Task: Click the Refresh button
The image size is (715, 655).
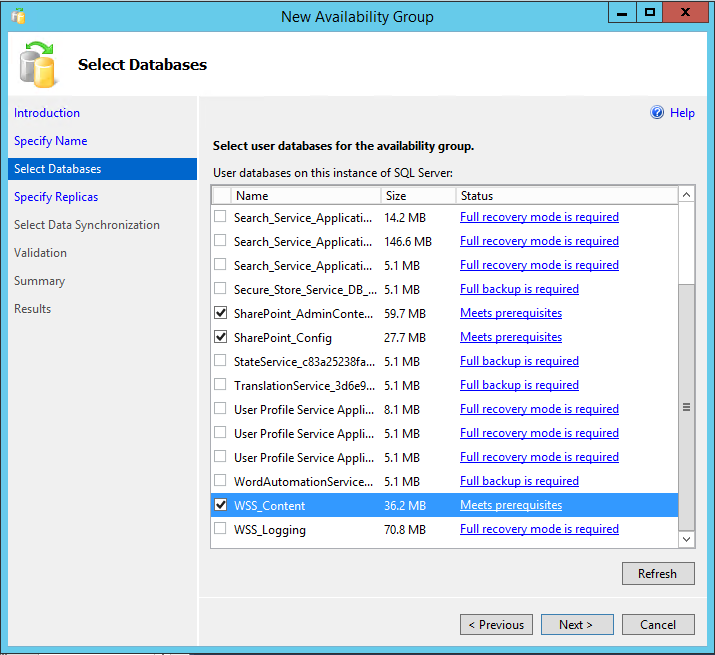Action: point(658,573)
